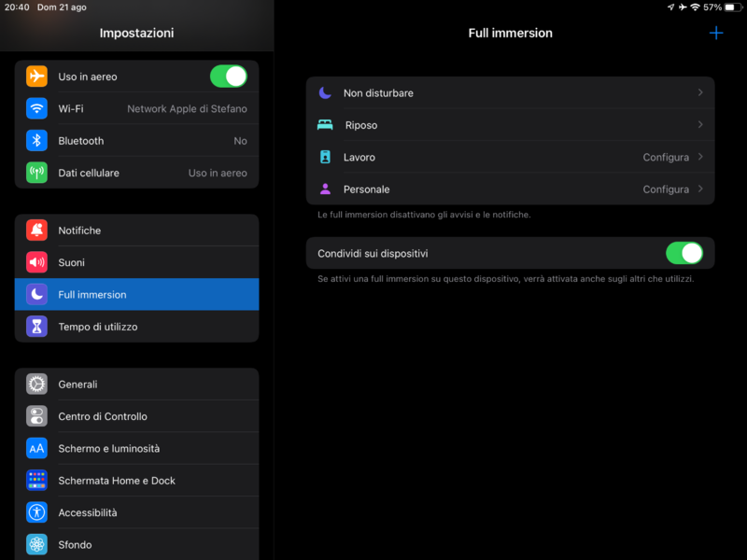Tap the Accessibilità icon

[x=36, y=512]
